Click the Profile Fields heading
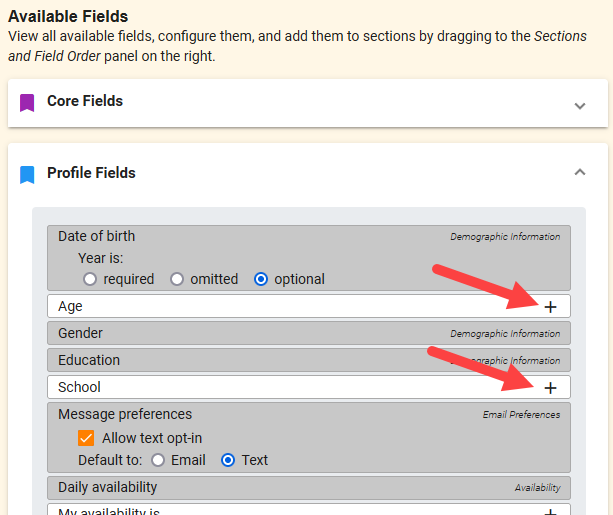Screen dimensions: 613x515 pyautogui.click(x=91, y=173)
